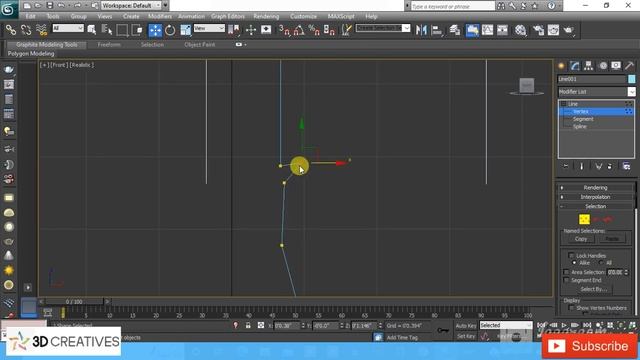Activate Select and Rotate tool
Image resolution: width=640 pixels, height=360 pixels.
[x=170, y=30]
